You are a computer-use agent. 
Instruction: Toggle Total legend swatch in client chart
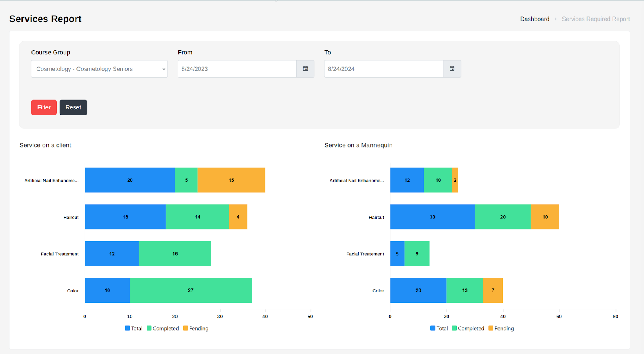click(x=127, y=328)
